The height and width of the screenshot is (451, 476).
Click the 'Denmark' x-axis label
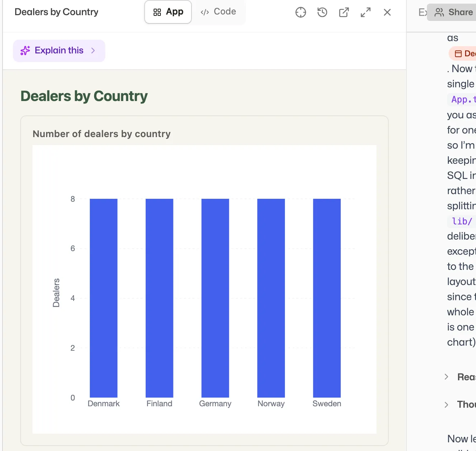(x=103, y=404)
